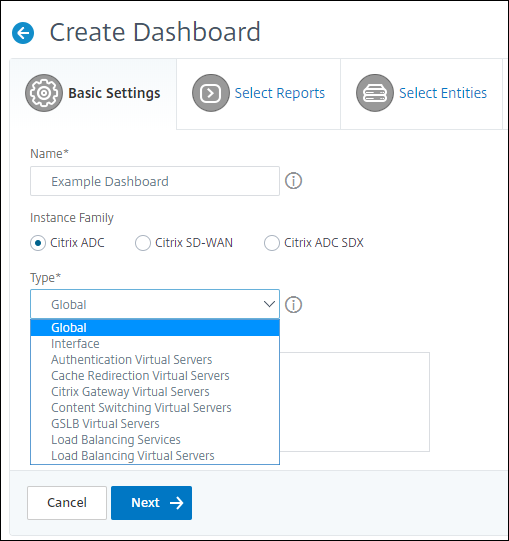The height and width of the screenshot is (541, 509).
Task: Choose Authentication Virtual Servers option
Action: coord(155,360)
